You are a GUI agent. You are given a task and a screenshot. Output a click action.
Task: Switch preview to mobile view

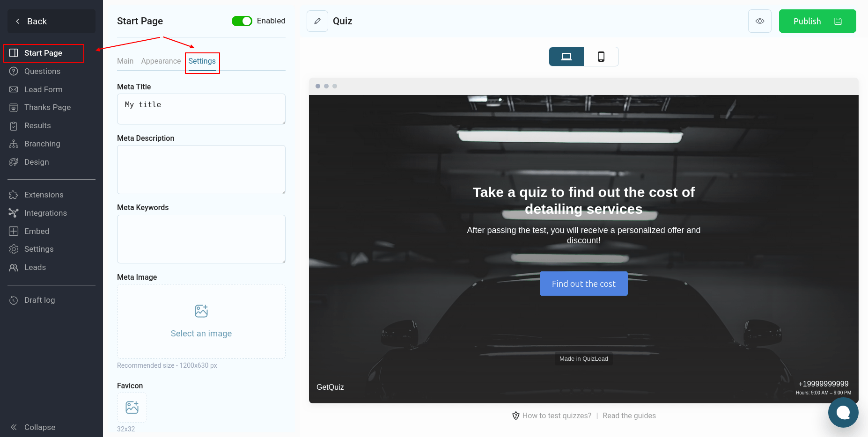click(601, 57)
